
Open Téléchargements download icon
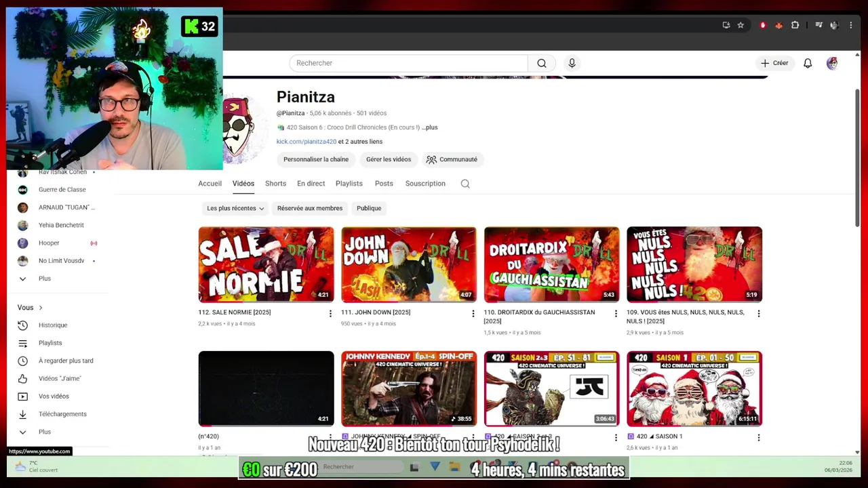pyautogui.click(x=22, y=414)
